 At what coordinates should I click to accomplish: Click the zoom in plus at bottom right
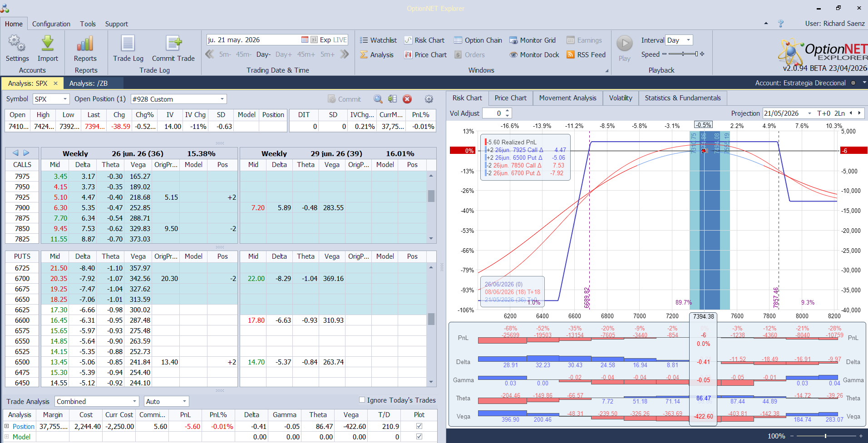pyautogui.click(x=861, y=436)
